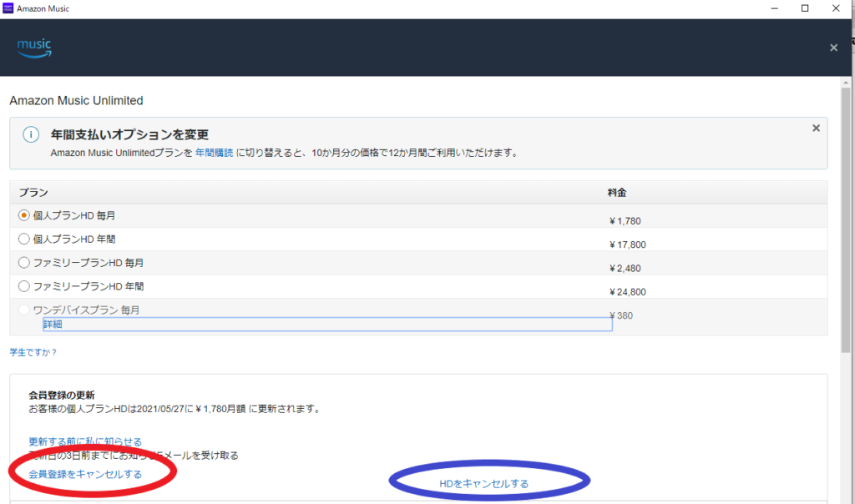Click the 料金 column header
The image size is (855, 504).
coord(617,193)
